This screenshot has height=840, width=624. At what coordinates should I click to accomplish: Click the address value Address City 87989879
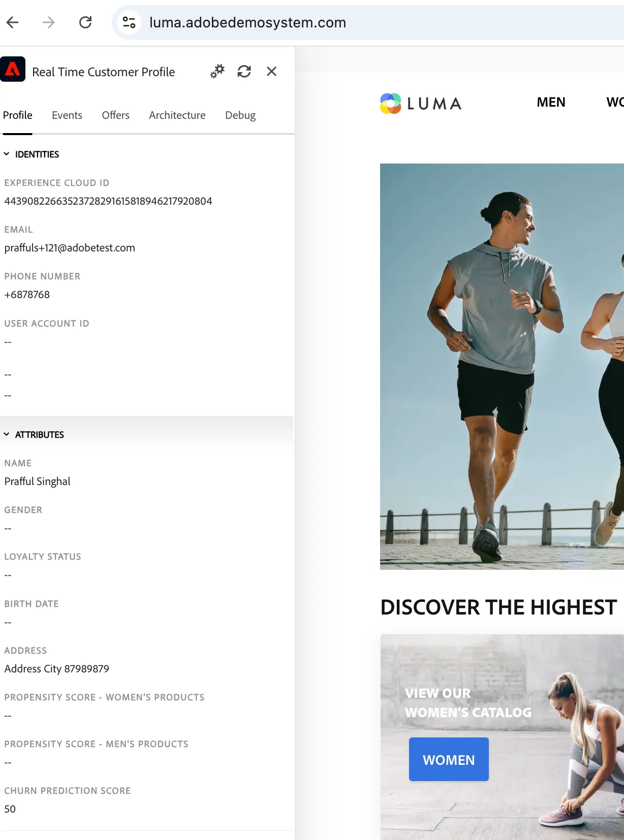coord(57,669)
